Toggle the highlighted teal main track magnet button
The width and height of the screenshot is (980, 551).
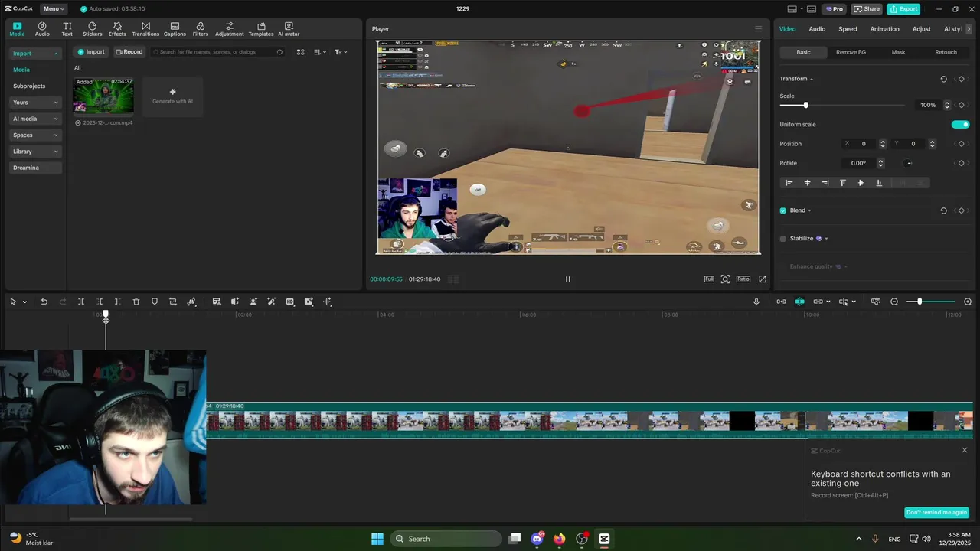pyautogui.click(x=799, y=302)
